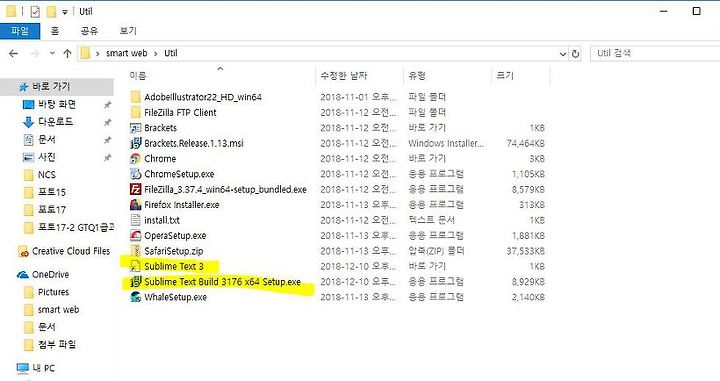The width and height of the screenshot is (720, 381).
Task: Open 포토17-2 GTQ1급 folder in sidebar
Action: pos(76,227)
